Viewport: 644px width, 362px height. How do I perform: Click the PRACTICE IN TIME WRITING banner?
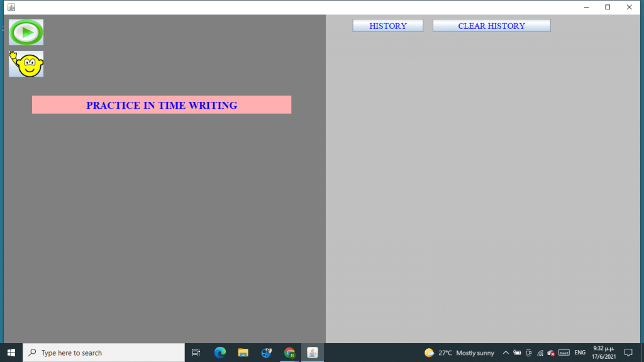162,105
